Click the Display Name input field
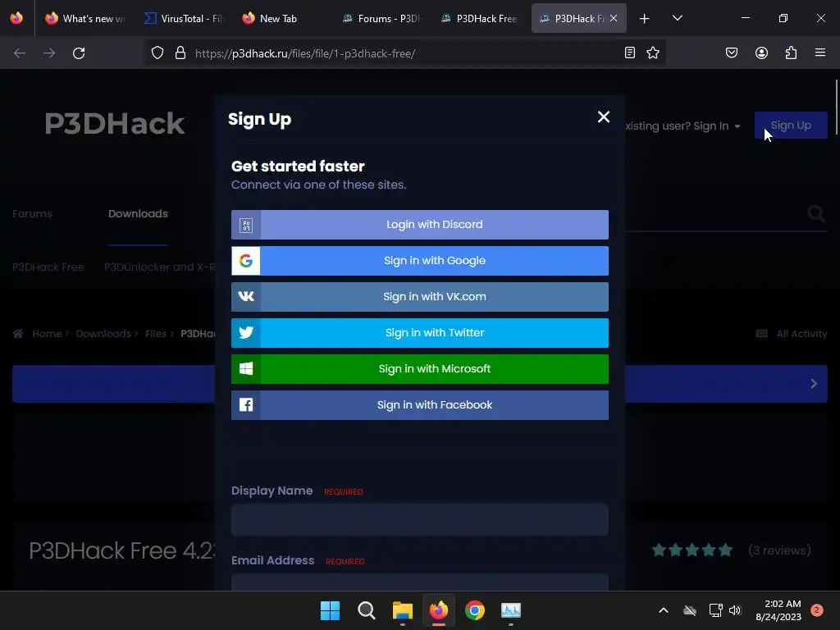The height and width of the screenshot is (630, 840). (x=419, y=519)
